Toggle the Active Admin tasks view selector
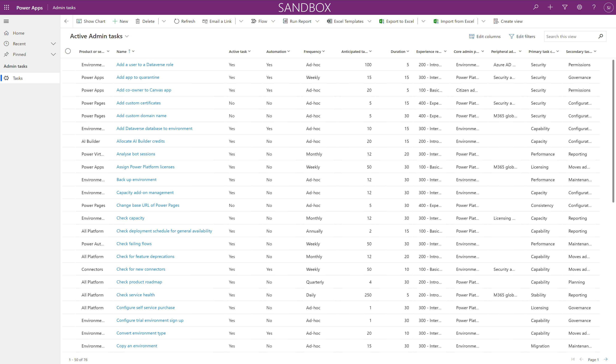The width and height of the screenshot is (616, 364). (127, 36)
